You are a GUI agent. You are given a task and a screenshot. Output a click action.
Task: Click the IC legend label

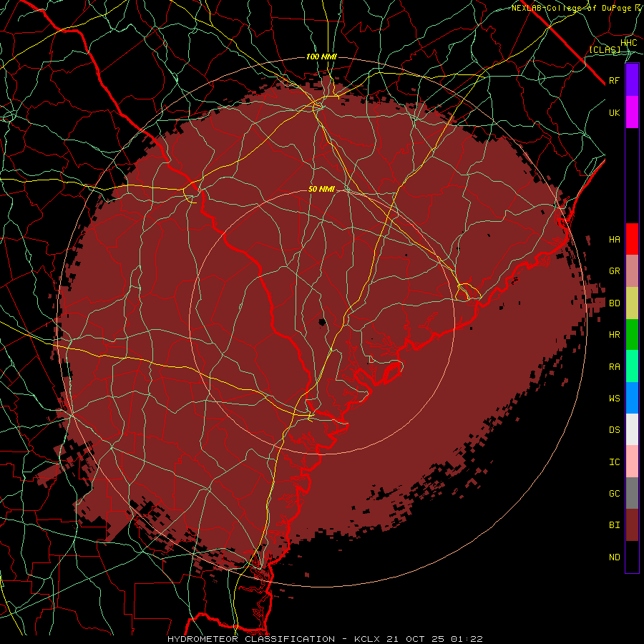pyautogui.click(x=614, y=462)
